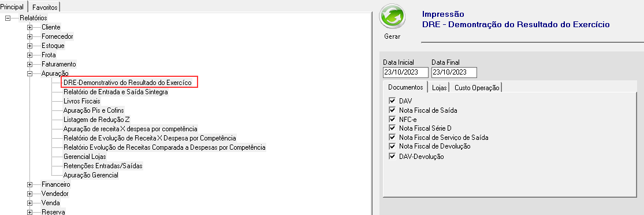Click the Frota tree label
This screenshot has width=644, height=215.
(49, 55)
